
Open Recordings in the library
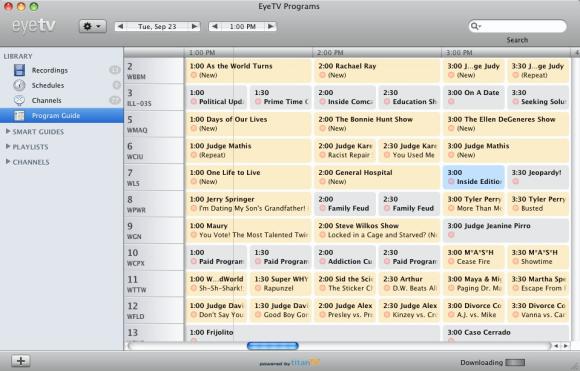coord(50,70)
